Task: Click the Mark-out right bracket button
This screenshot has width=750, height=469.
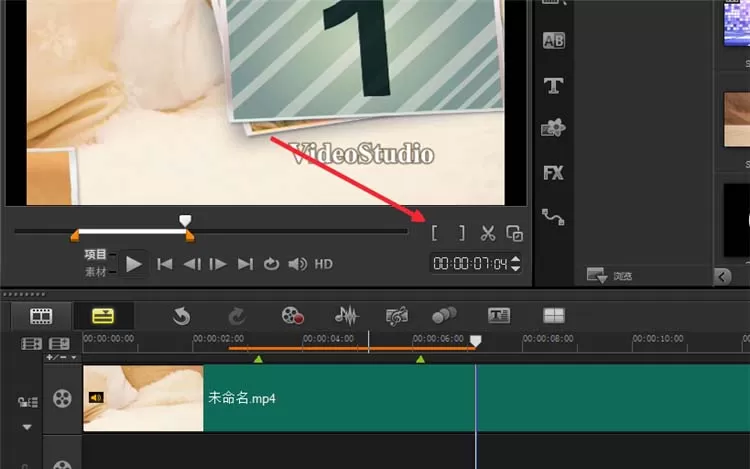Action: pos(462,233)
